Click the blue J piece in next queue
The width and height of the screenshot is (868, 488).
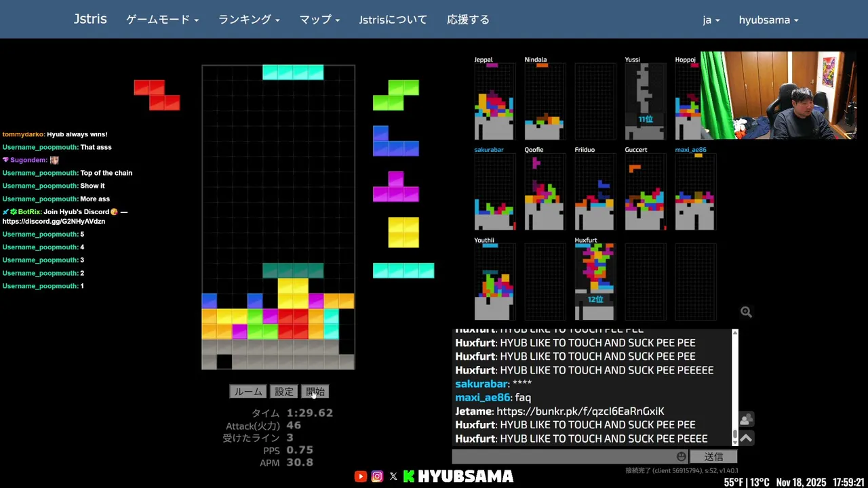click(396, 141)
